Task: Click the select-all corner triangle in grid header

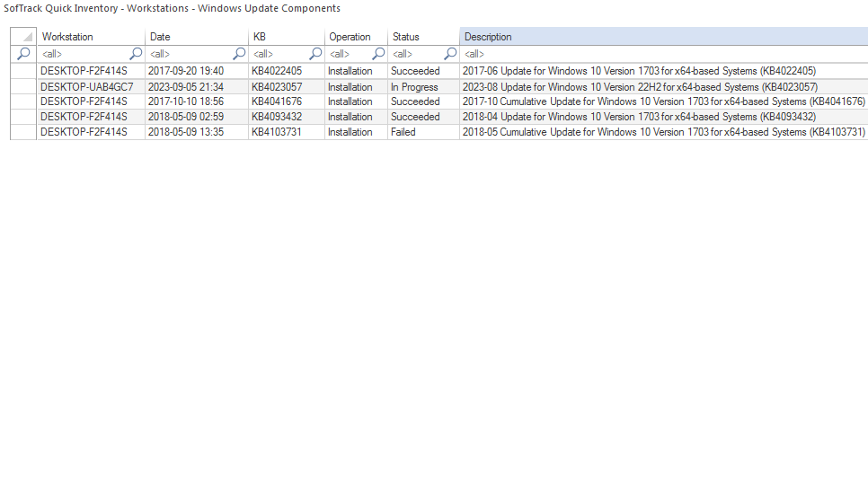Action: pyautogui.click(x=27, y=38)
